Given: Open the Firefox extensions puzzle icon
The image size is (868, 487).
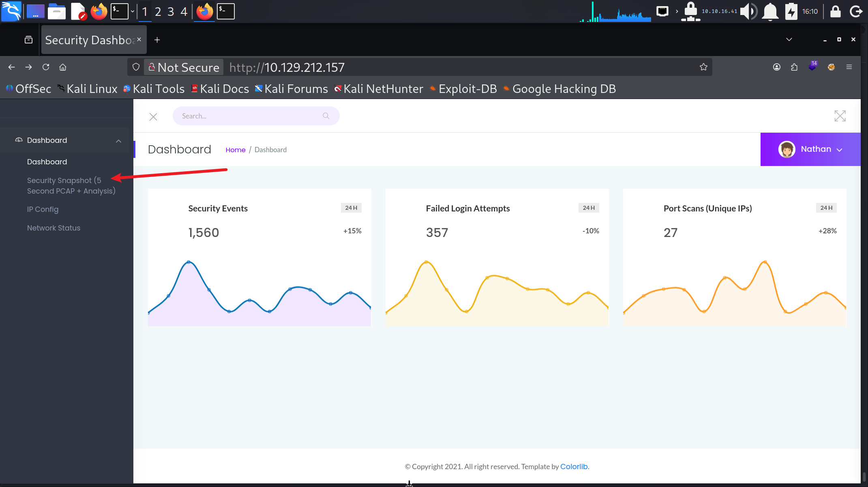Looking at the screenshot, I should tap(794, 67).
